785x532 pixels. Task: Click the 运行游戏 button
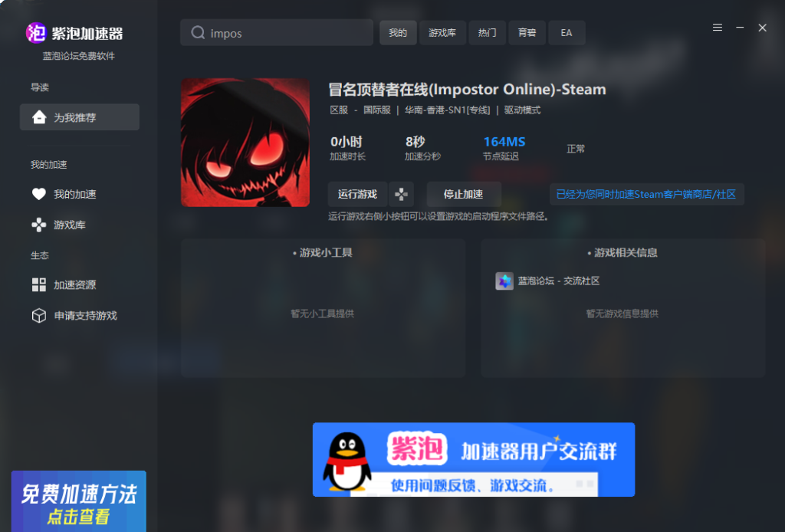[x=357, y=194]
